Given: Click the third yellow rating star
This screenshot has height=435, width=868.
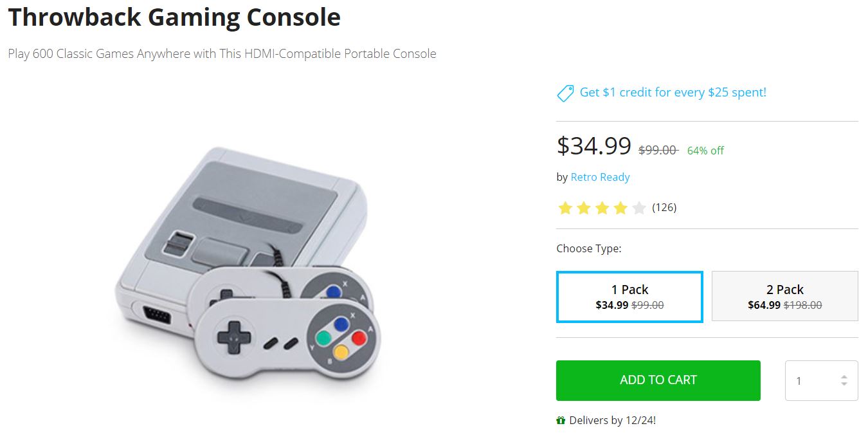Looking at the screenshot, I should tap(602, 208).
